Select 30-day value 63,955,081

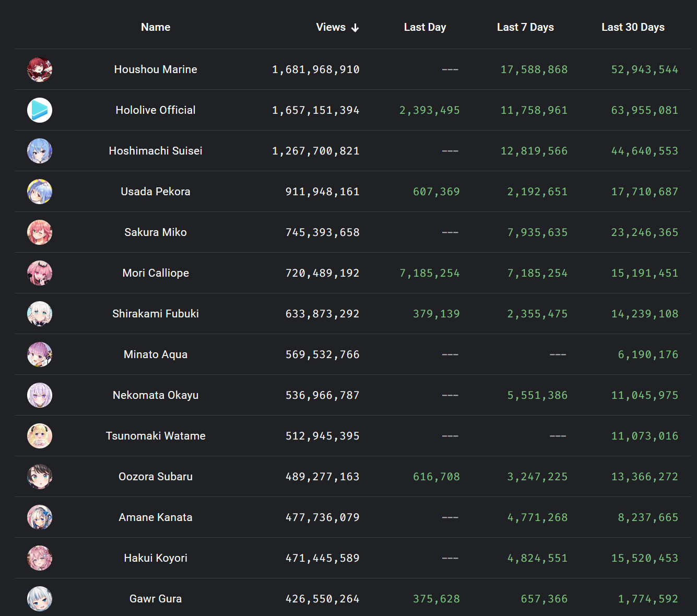click(x=645, y=110)
